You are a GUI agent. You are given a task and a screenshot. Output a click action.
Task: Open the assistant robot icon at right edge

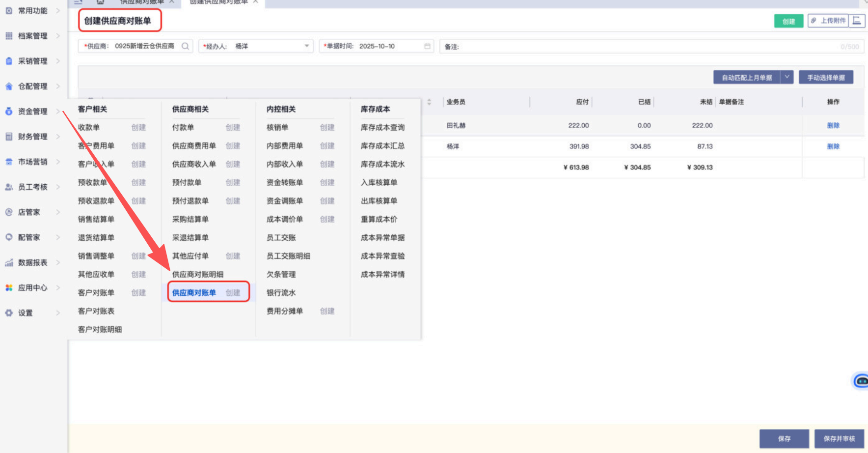click(861, 381)
